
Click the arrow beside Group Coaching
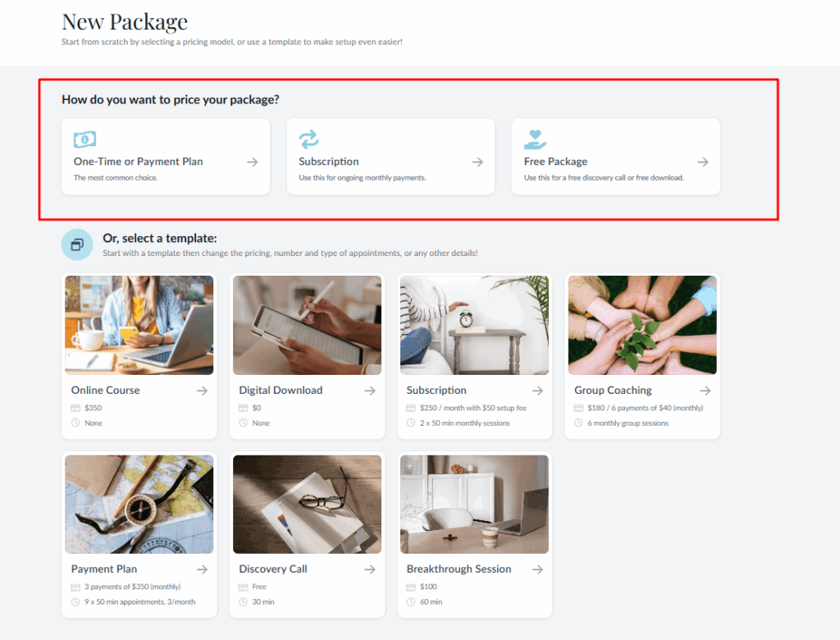(x=705, y=391)
